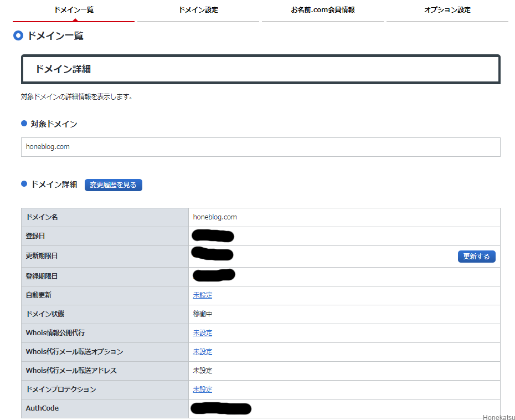Click 稼働中 status in ドメイン状態 row

pos(202,314)
